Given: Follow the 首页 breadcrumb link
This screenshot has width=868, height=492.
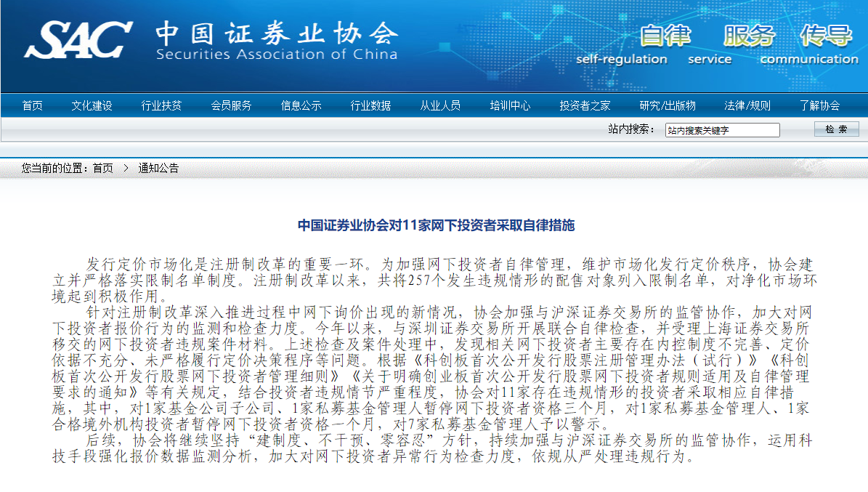Looking at the screenshot, I should (x=103, y=168).
